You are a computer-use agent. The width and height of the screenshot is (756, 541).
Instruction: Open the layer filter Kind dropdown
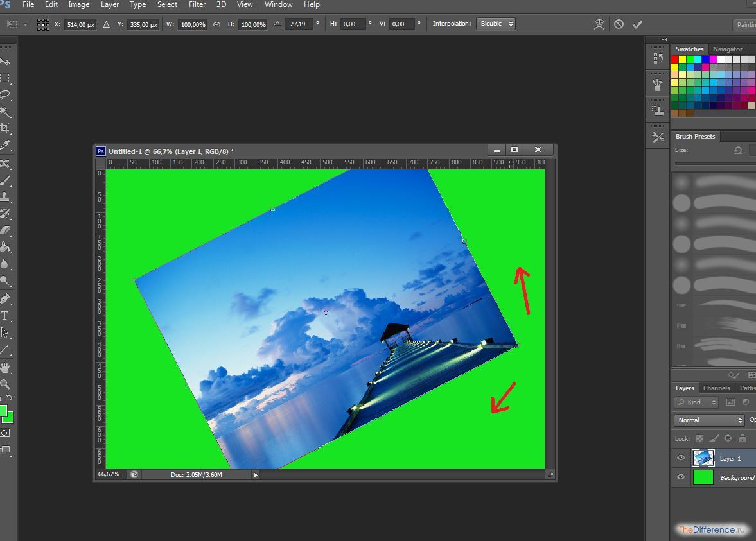[696, 402]
